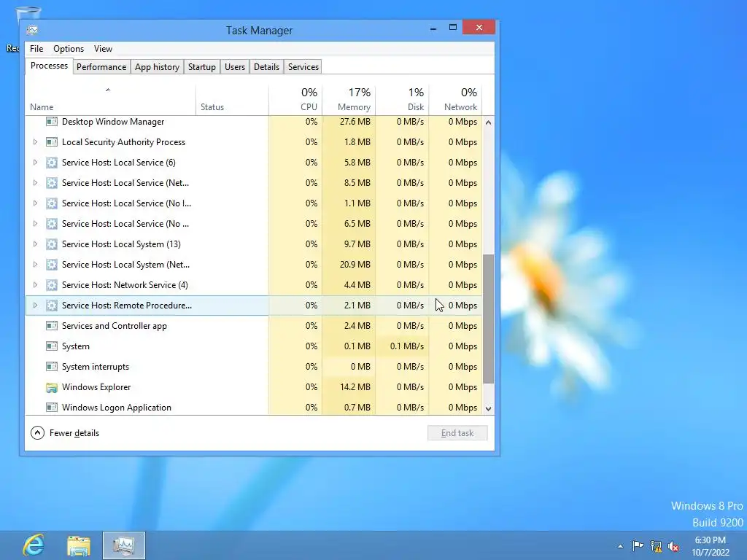Image resolution: width=747 pixels, height=560 pixels.
Task: Switch to the App history tab
Action: [x=157, y=66]
